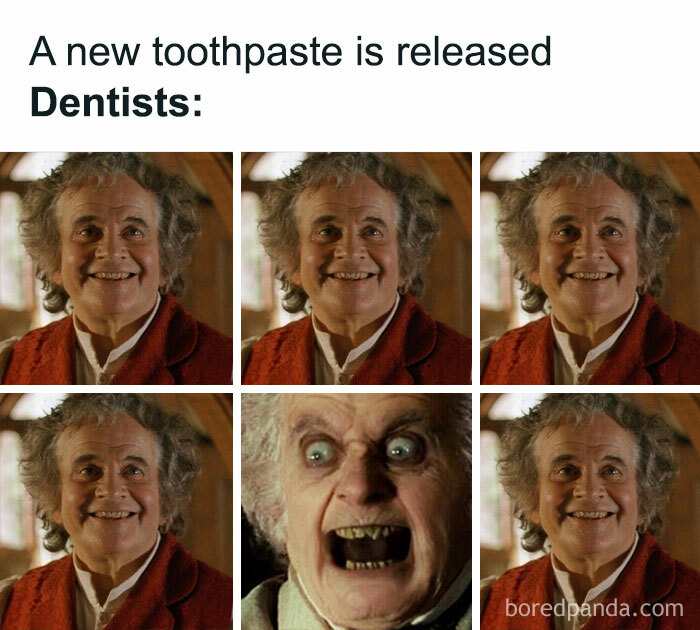Click the boredpanda.com watermark
Screen dimensions: 700x630
[x=594, y=608]
